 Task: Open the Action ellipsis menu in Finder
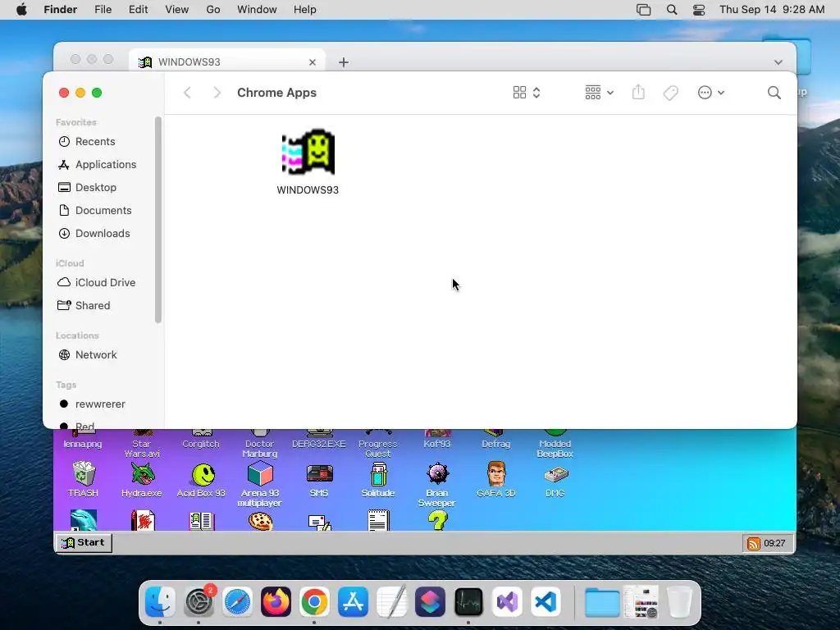click(711, 93)
